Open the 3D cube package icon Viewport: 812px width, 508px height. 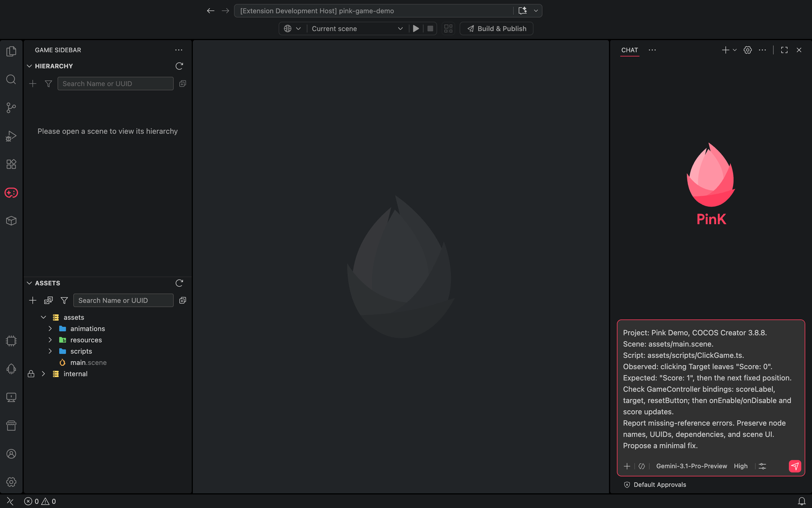(11, 221)
